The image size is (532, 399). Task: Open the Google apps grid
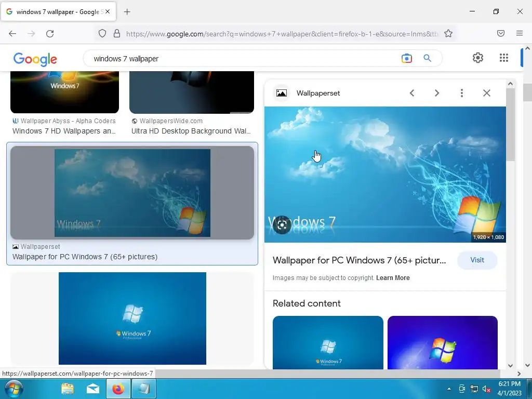pyautogui.click(x=504, y=58)
